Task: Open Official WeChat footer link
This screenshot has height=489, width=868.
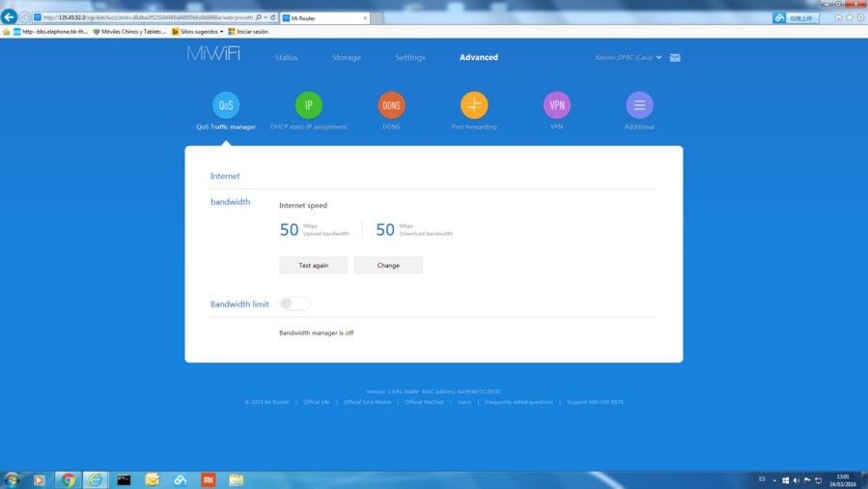Action: coord(424,402)
